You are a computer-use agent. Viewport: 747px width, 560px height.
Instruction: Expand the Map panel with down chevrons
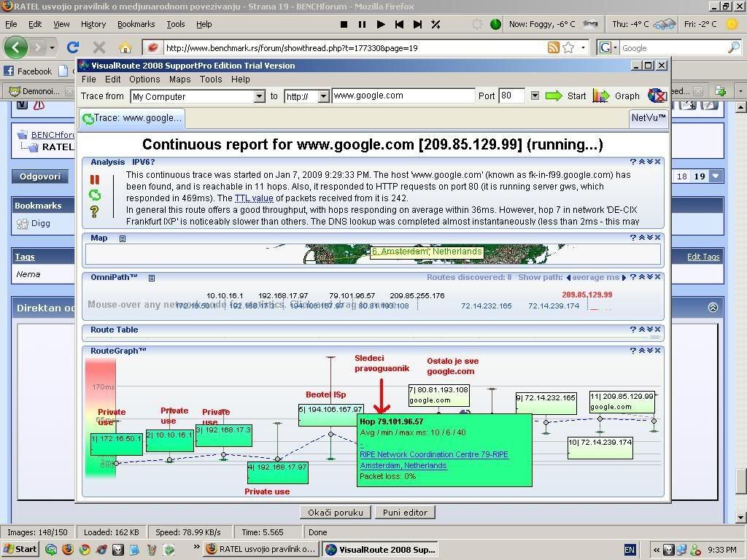coord(649,237)
